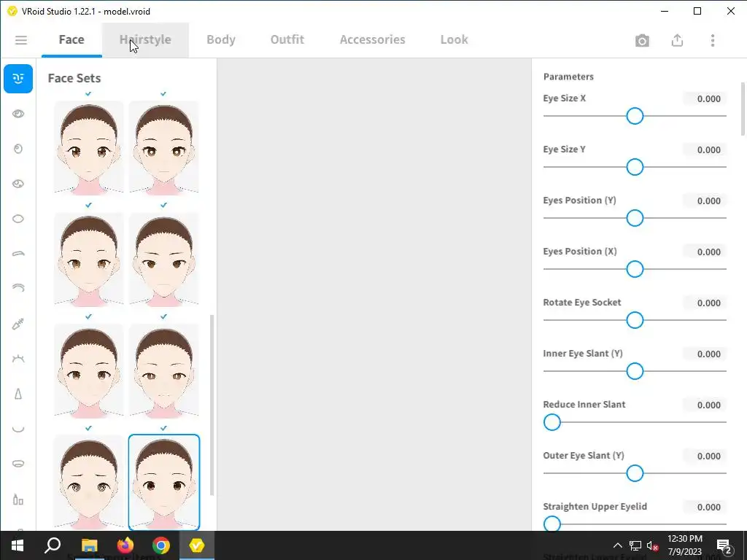Select the iris circle sidebar icon
Image resolution: width=747 pixels, height=560 pixels.
pos(18,149)
